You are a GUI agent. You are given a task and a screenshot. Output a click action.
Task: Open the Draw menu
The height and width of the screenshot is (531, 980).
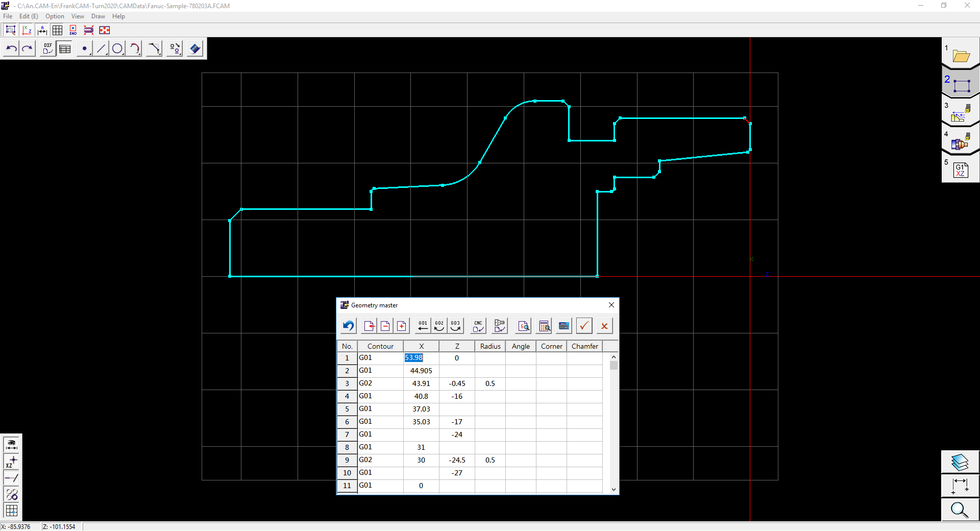tap(98, 16)
